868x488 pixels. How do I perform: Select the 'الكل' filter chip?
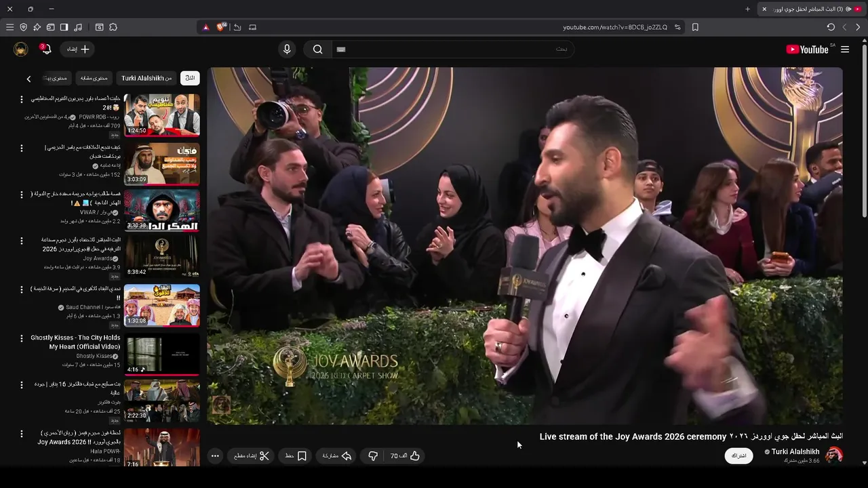pos(190,78)
